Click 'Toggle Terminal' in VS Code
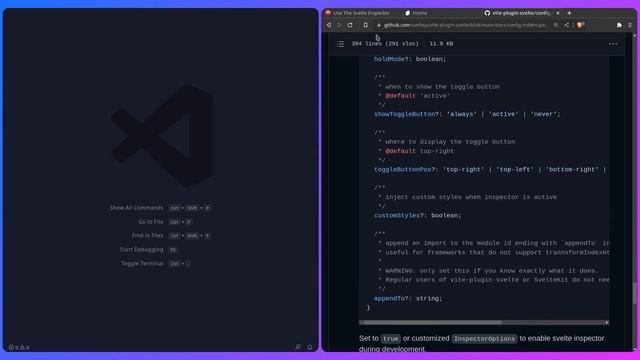The width and height of the screenshot is (640, 360). pyautogui.click(x=142, y=264)
